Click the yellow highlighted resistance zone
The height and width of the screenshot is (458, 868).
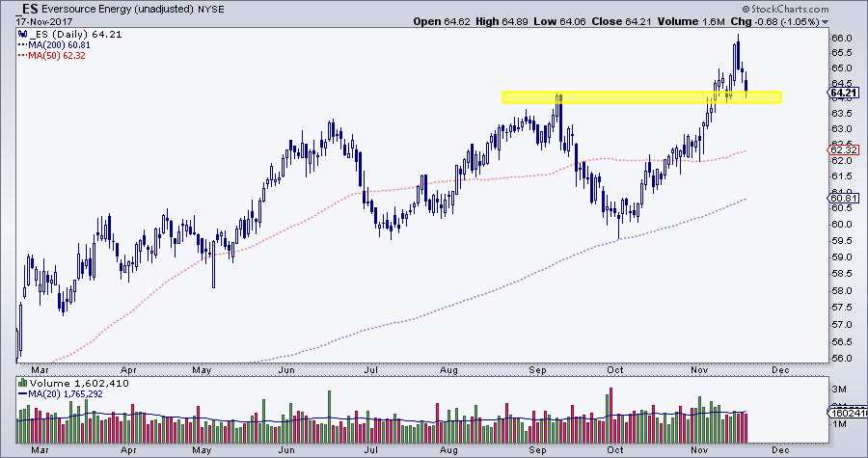pyautogui.click(x=640, y=96)
